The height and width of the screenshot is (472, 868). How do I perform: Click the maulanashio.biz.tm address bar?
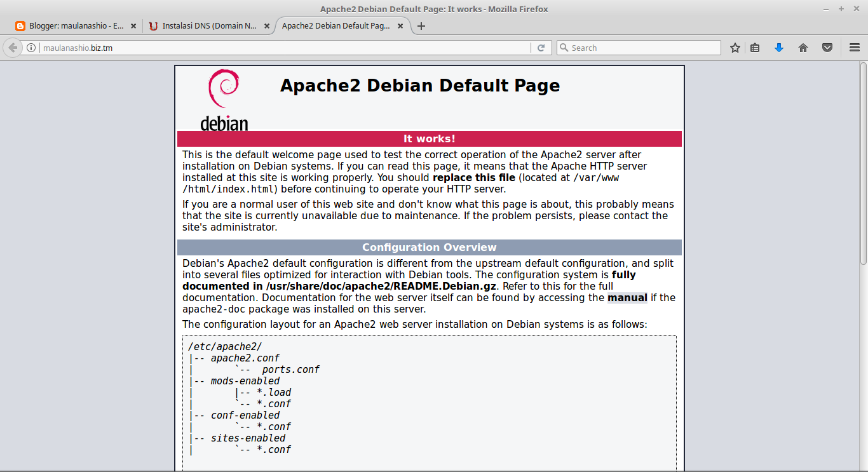coord(285,48)
